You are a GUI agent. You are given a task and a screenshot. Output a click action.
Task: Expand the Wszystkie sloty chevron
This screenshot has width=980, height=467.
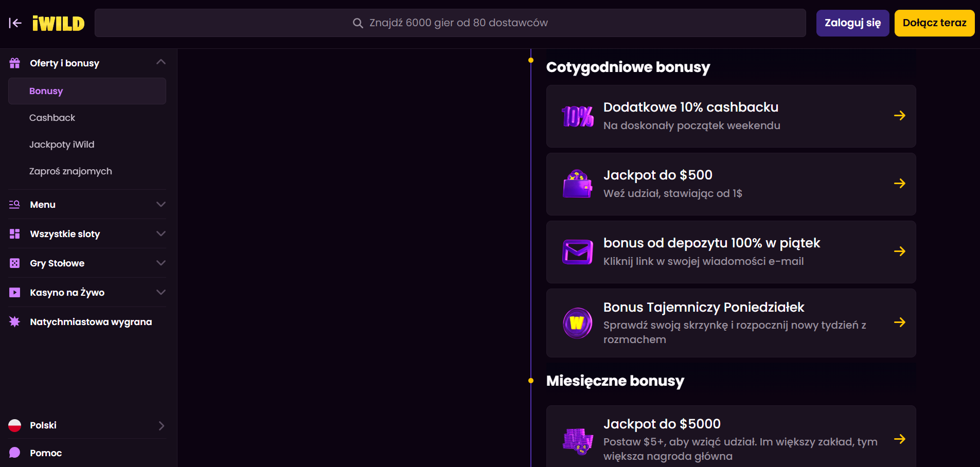pyautogui.click(x=161, y=234)
